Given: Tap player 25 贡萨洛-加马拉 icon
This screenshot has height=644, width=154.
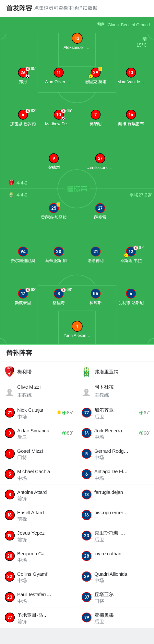Looking at the screenshot, I should [x=54, y=208].
